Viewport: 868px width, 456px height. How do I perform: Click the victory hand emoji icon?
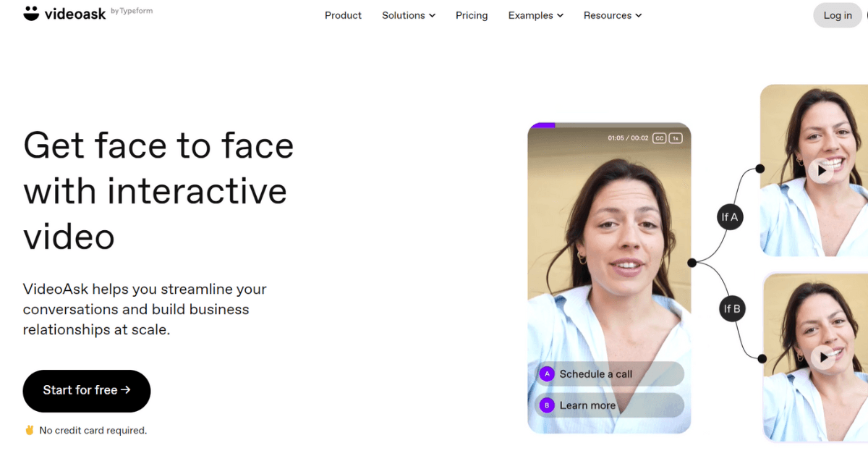[x=30, y=430]
